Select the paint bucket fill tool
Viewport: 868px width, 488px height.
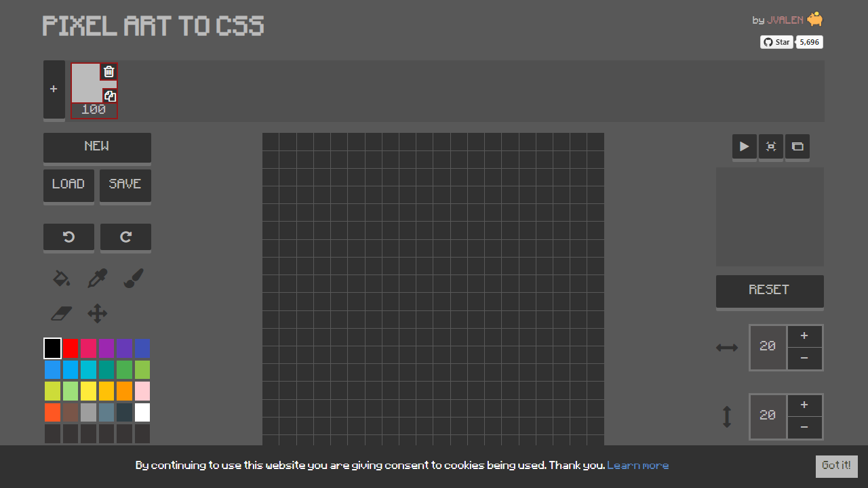(x=62, y=279)
